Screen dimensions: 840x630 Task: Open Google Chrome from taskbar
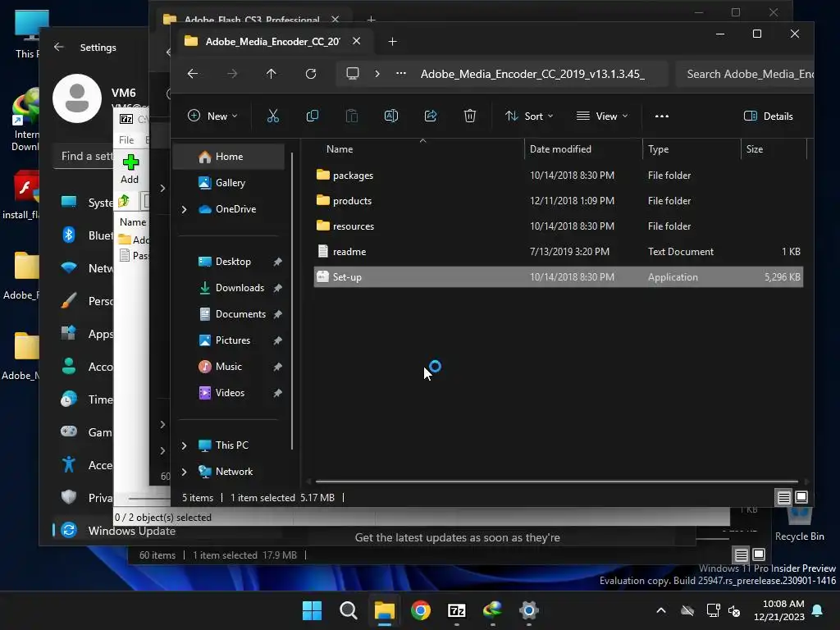click(x=421, y=610)
